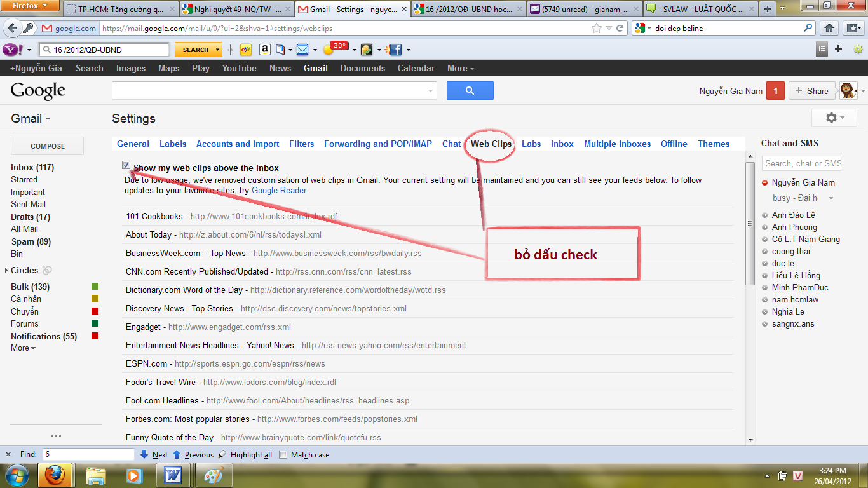Click the Yahoo! toolbar logo
The width and height of the screenshot is (868, 488).
point(12,50)
